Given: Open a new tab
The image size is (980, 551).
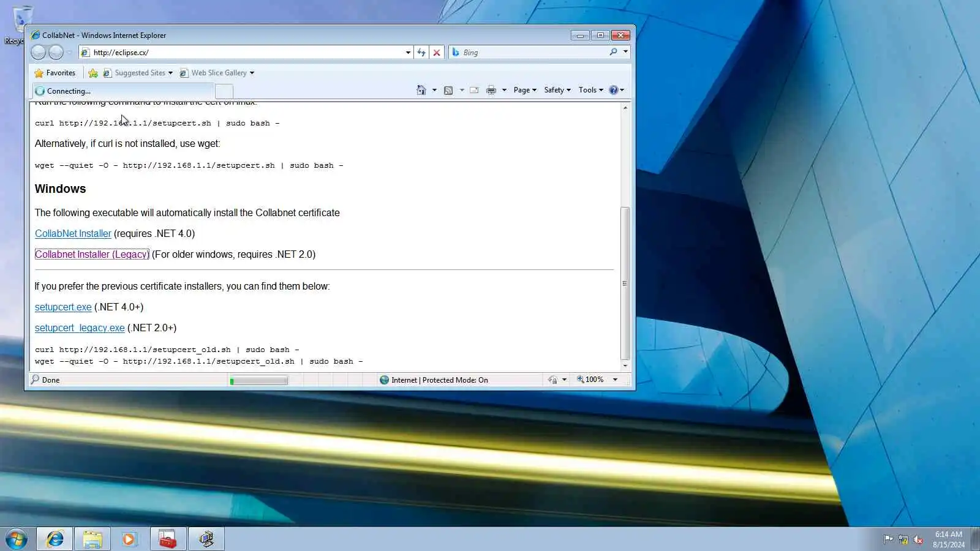Looking at the screenshot, I should click(x=224, y=91).
